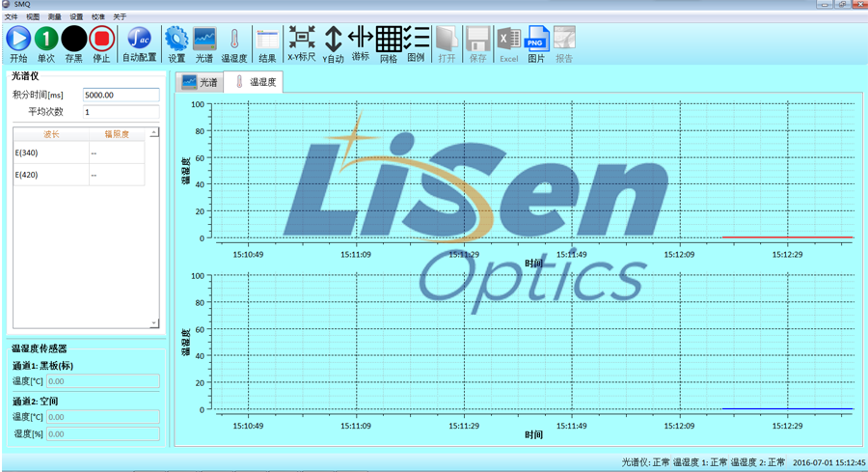Activate 游标 cursor tool

tap(361, 44)
